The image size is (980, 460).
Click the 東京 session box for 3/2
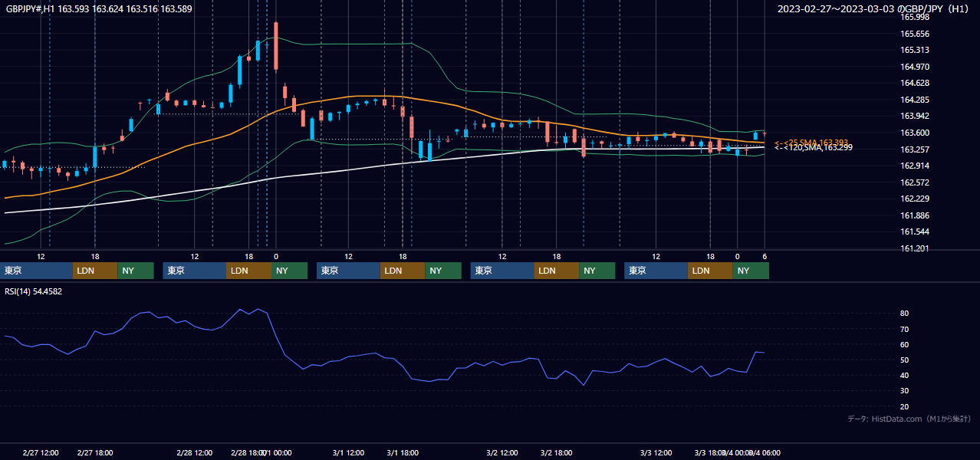(x=502, y=271)
